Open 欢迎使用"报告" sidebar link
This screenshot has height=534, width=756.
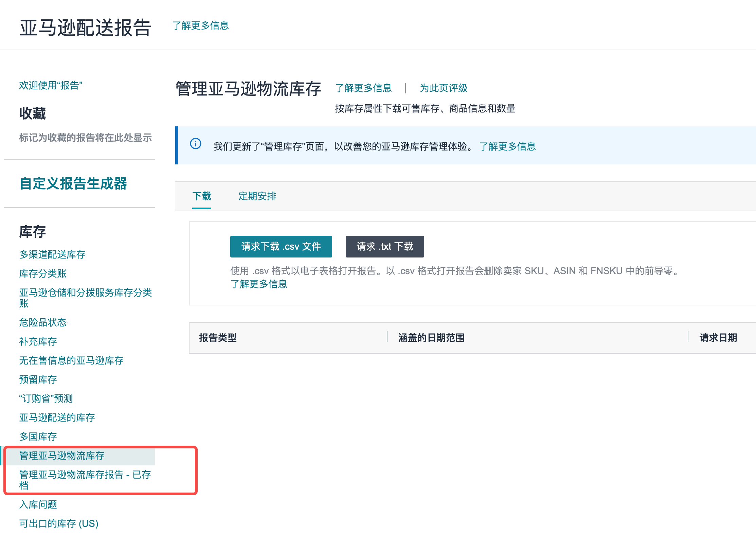click(x=51, y=85)
